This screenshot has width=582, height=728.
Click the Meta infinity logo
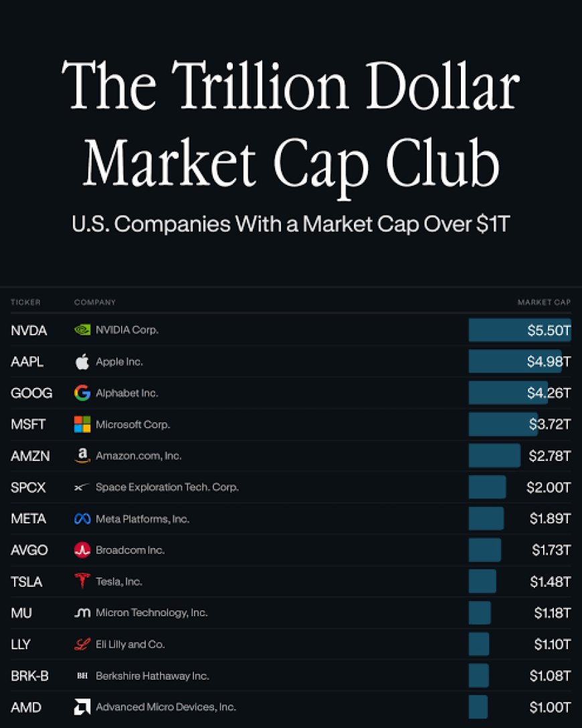click(82, 519)
